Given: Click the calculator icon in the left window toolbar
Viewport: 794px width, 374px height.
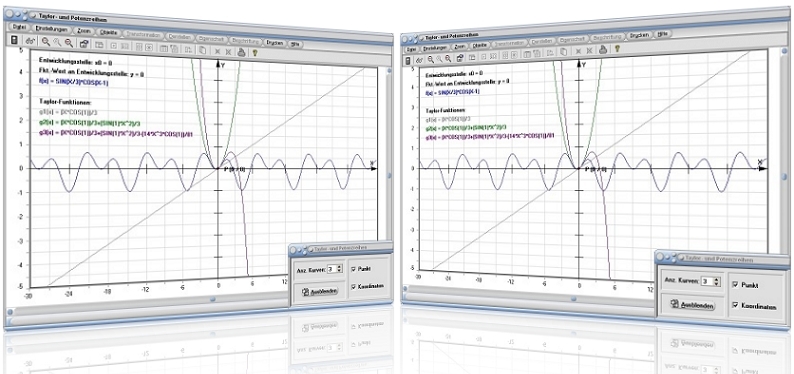Looking at the screenshot, I should tap(14, 40).
